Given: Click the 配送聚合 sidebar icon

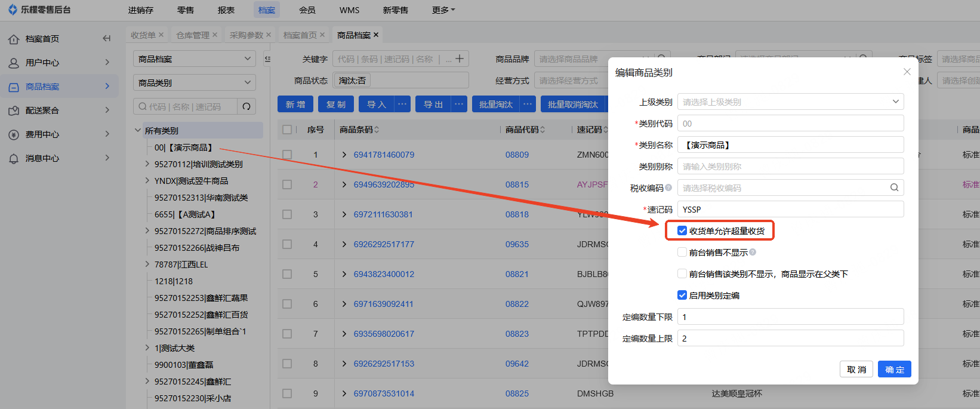Looking at the screenshot, I should (14, 110).
